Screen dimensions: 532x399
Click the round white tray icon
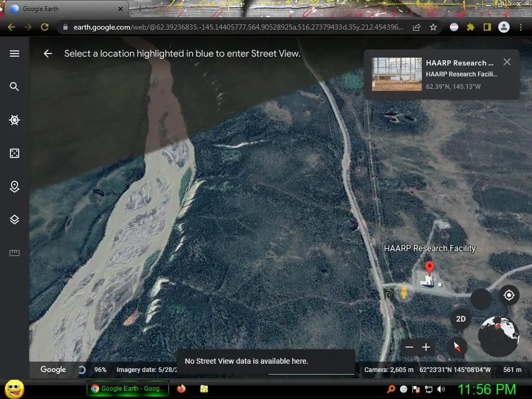click(x=403, y=389)
